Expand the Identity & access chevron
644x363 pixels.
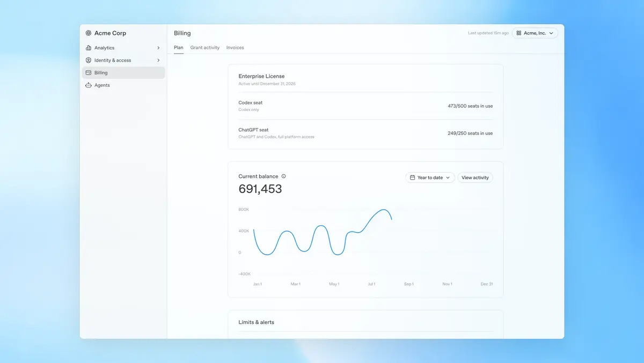158,60
